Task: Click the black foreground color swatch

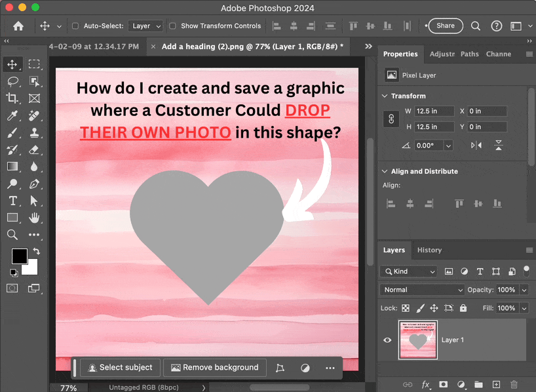Action: click(x=19, y=256)
